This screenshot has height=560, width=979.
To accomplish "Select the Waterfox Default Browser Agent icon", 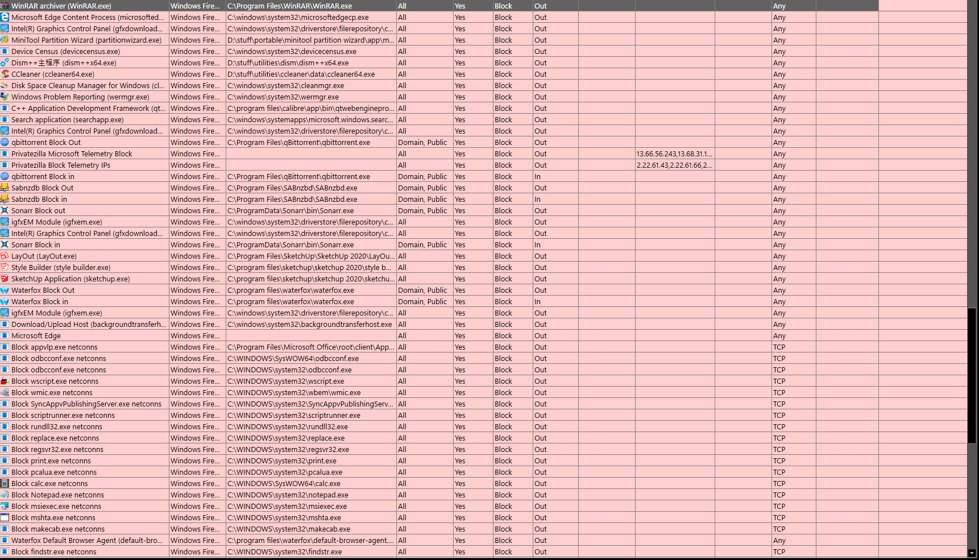I will click(x=5, y=540).
